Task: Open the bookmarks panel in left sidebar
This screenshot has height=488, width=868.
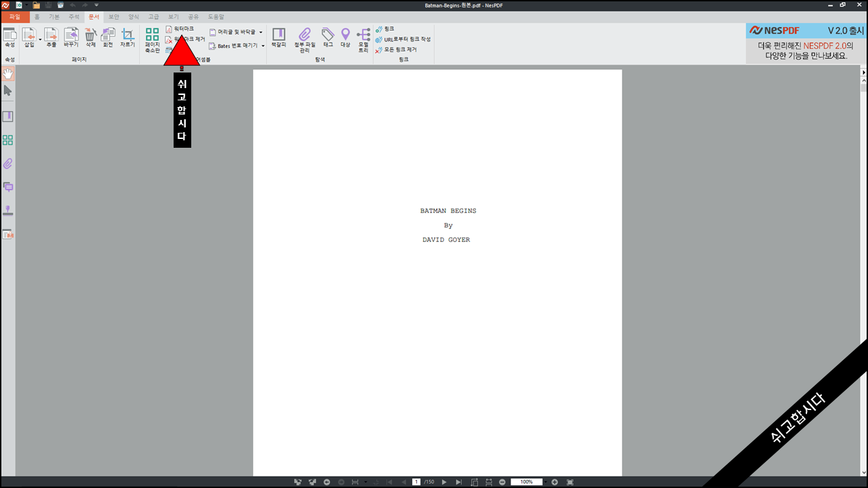Action: 8,117
